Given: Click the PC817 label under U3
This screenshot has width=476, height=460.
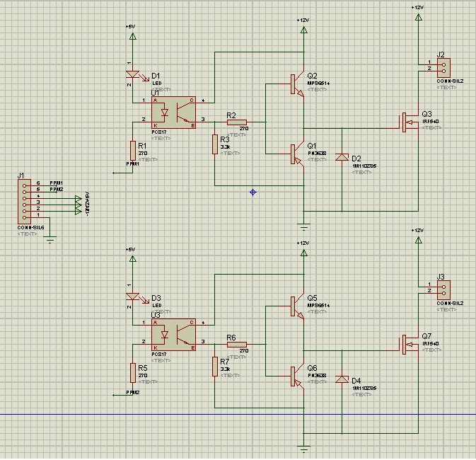Looking at the screenshot, I should (159, 354).
